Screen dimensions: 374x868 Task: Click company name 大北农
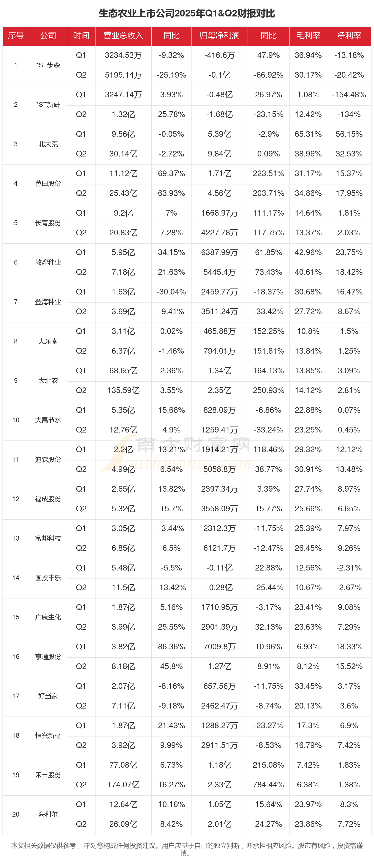coord(48,381)
